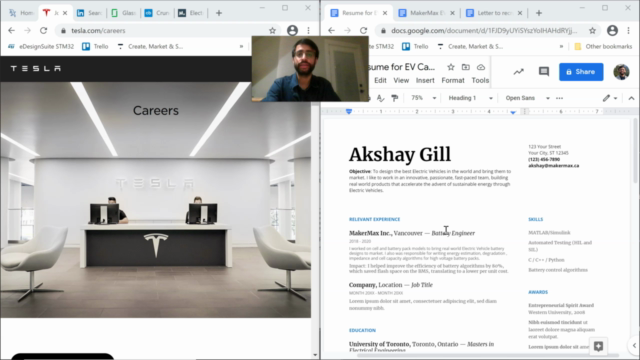This screenshot has height=360, width=640.
Task: Expand hidden bookmarks chevron in the right browser
Action: point(561,47)
